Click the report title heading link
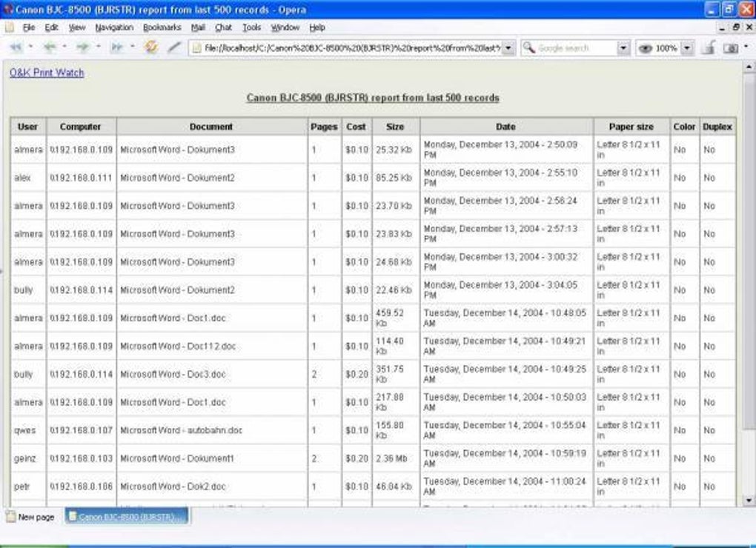 [373, 98]
